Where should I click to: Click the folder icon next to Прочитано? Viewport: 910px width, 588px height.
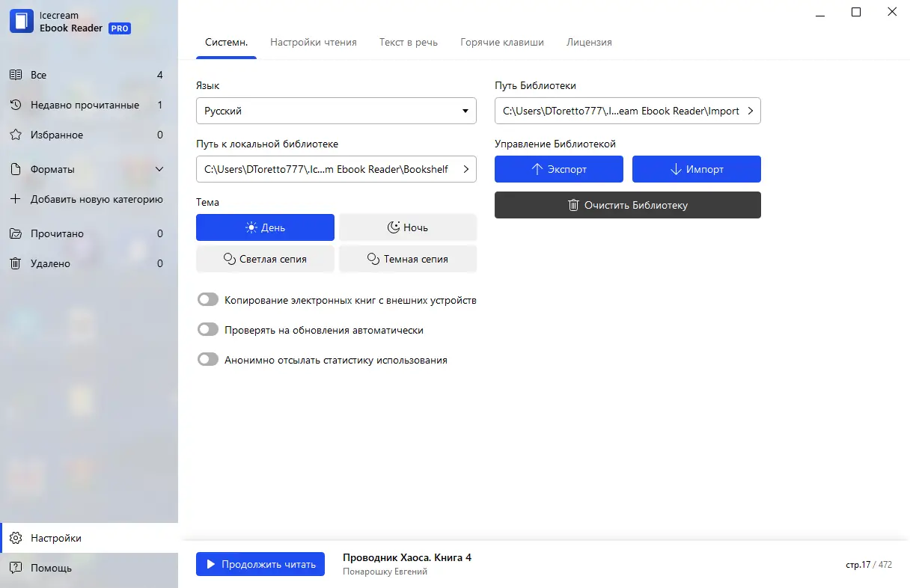click(x=15, y=233)
